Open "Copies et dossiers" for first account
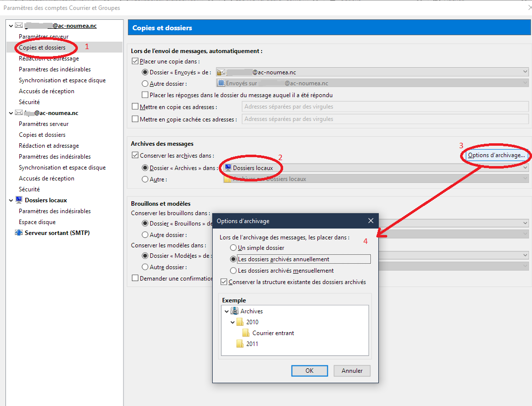 click(42, 48)
